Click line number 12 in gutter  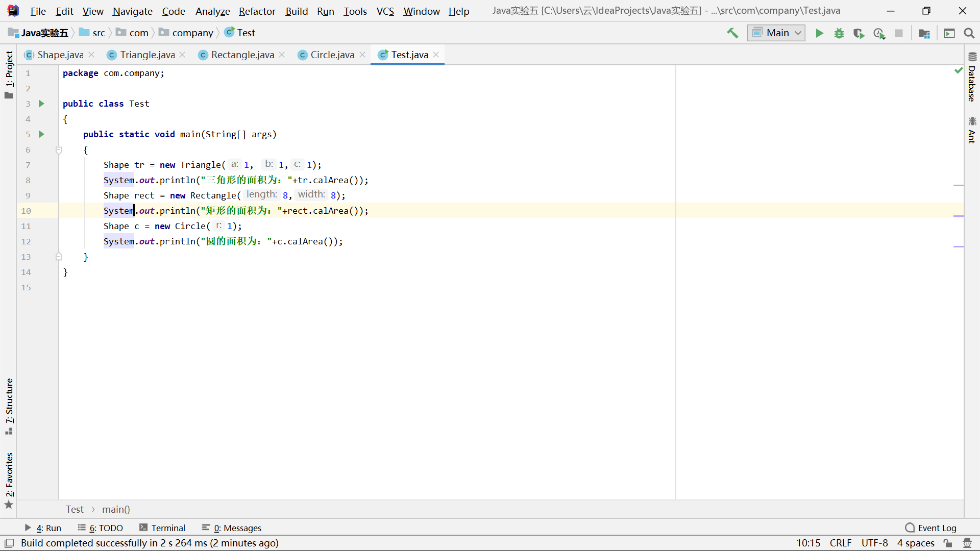tap(26, 241)
